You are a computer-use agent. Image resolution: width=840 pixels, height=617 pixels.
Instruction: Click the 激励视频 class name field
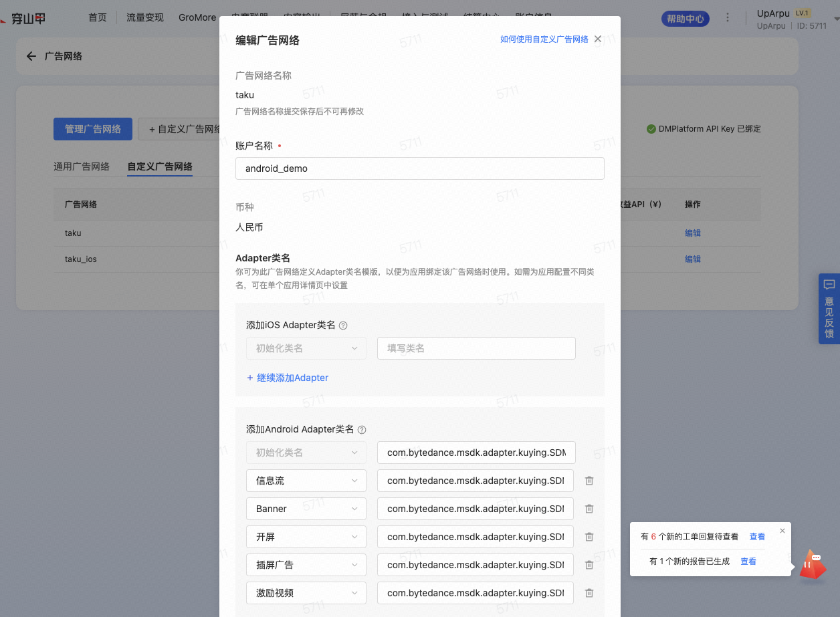tap(476, 593)
